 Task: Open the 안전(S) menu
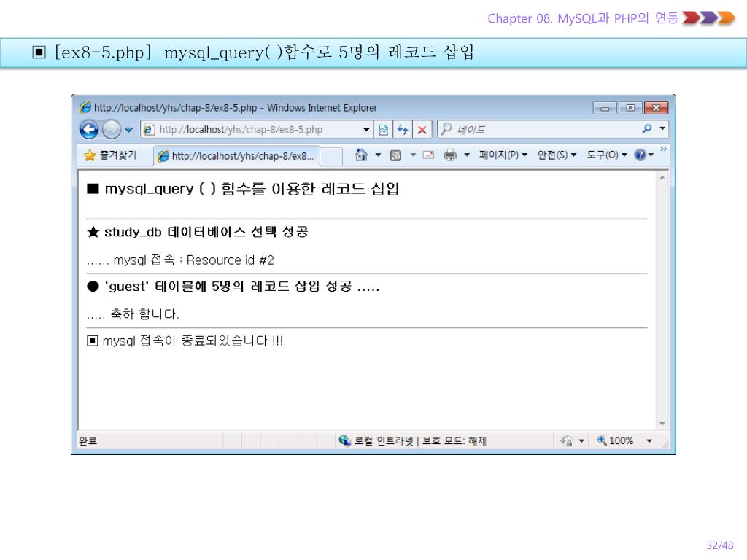pyautogui.click(x=557, y=155)
